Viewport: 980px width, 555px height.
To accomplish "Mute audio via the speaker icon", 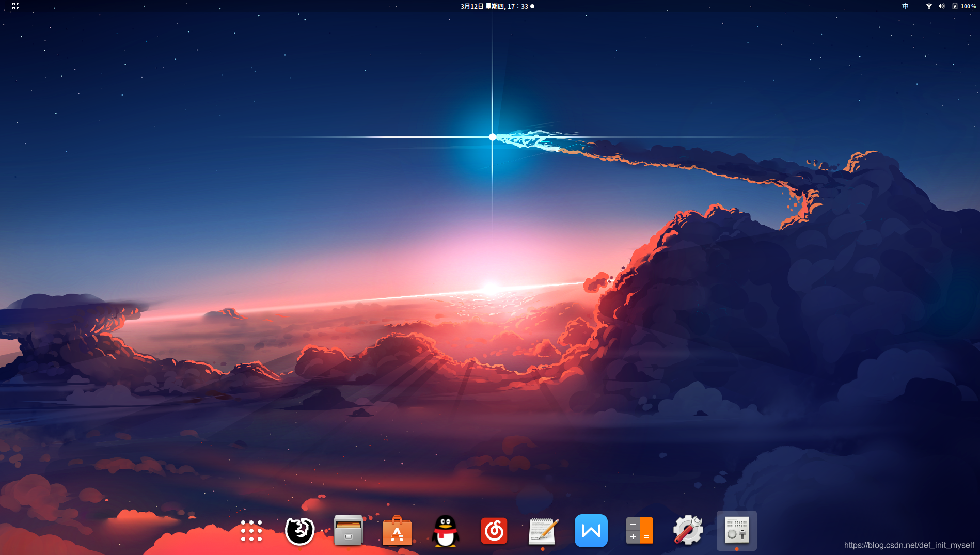I will [941, 6].
